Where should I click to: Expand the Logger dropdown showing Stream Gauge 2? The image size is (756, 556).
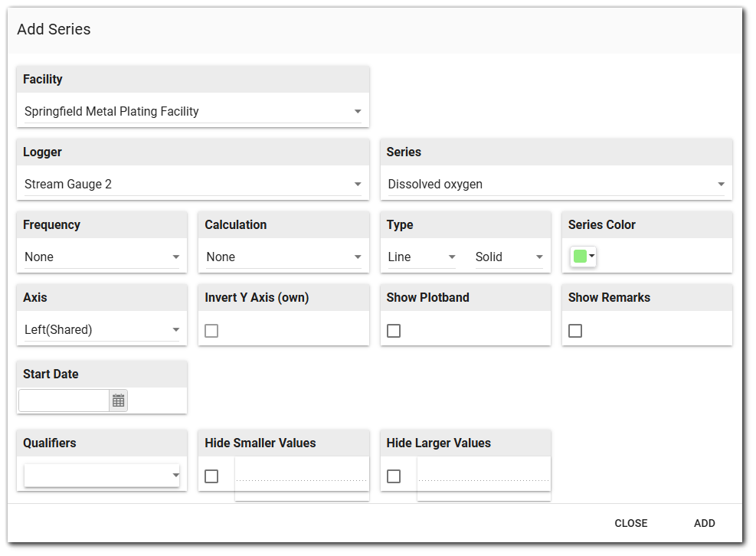pos(192,185)
